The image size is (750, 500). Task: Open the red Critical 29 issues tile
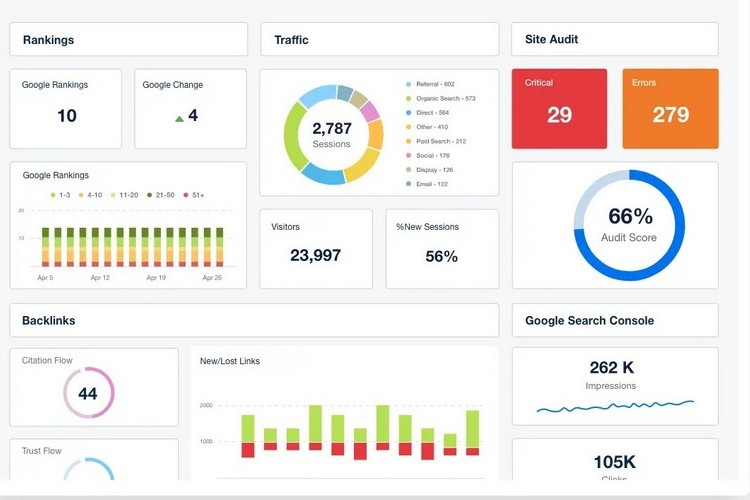(559, 108)
